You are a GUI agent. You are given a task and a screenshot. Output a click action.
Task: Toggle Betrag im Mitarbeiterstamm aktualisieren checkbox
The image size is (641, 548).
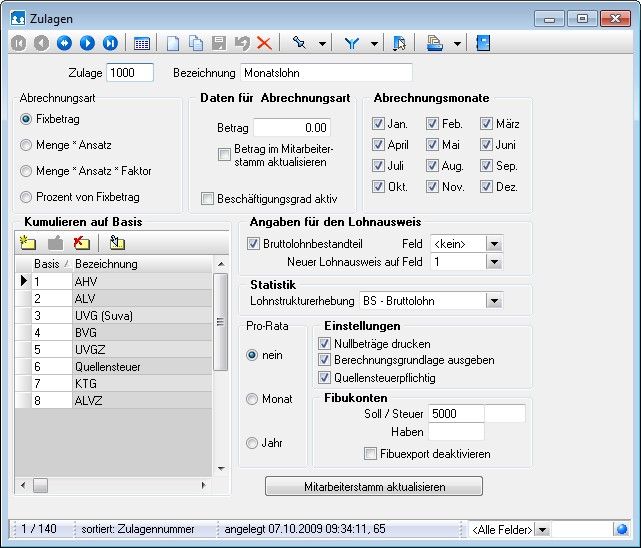coord(224,154)
